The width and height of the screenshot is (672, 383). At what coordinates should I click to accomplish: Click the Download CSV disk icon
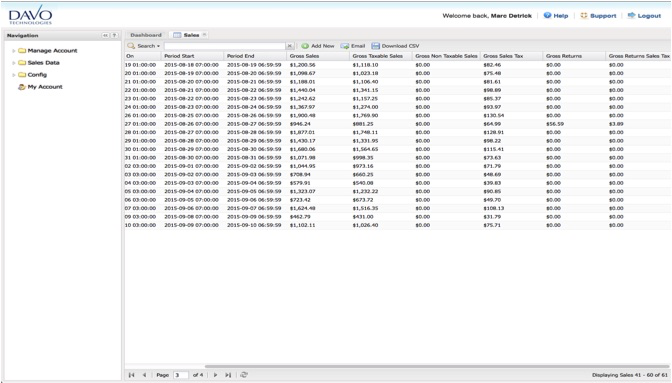(x=375, y=46)
